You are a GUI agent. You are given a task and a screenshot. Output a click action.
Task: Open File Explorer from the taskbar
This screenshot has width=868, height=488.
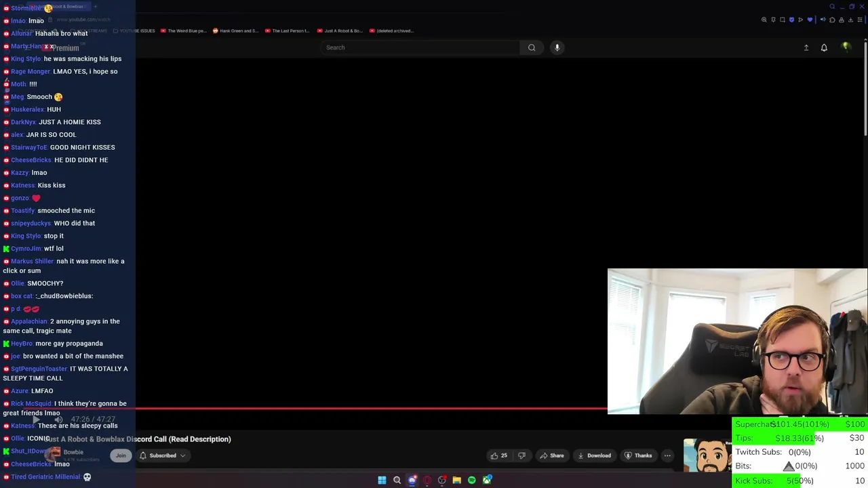(456, 480)
